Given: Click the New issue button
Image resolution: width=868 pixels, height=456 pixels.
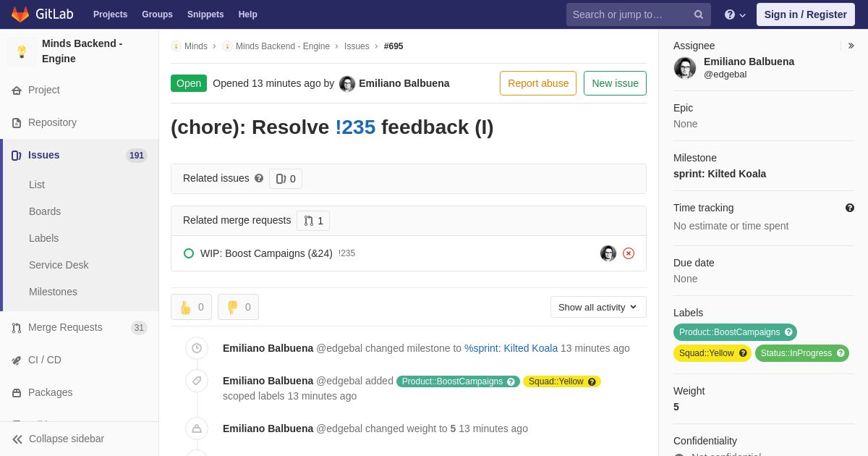Looking at the screenshot, I should pos(615,83).
